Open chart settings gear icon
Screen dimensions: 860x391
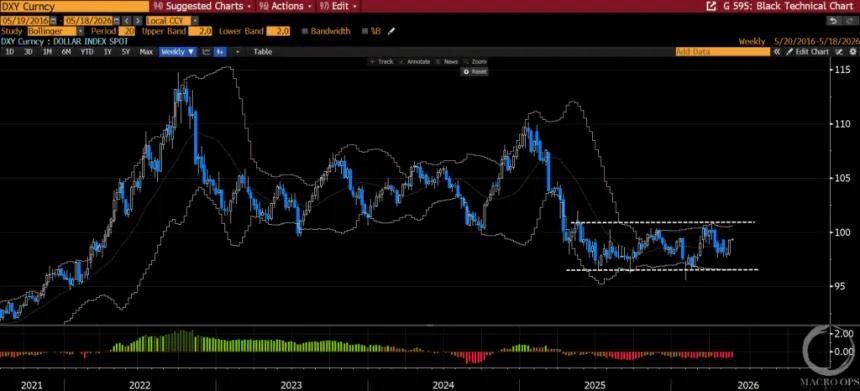click(853, 52)
